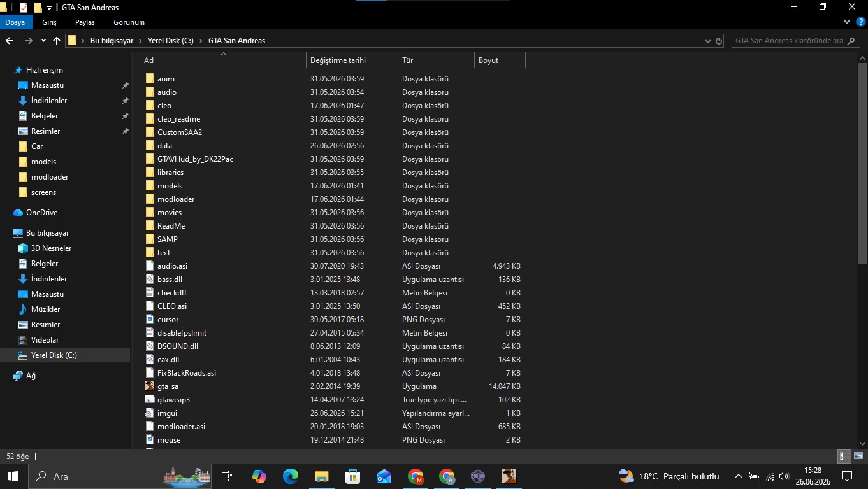This screenshot has width=868, height=489.
Task: Open the modloader sidebar shortcut
Action: point(49,177)
